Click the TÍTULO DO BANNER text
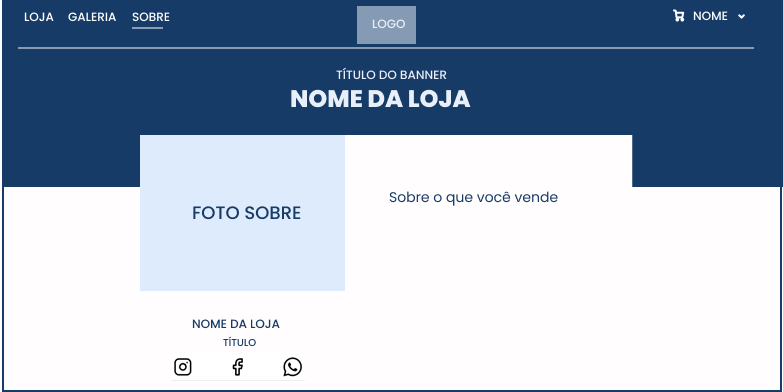783x392 pixels. coord(392,75)
